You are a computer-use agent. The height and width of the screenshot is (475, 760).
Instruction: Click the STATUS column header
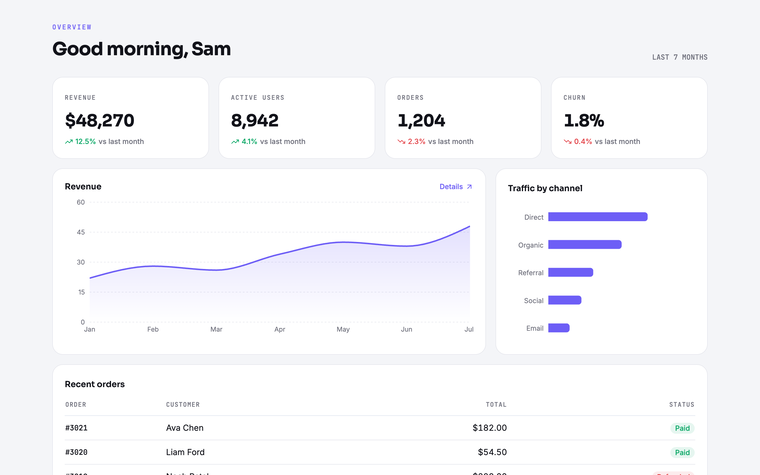pos(682,404)
